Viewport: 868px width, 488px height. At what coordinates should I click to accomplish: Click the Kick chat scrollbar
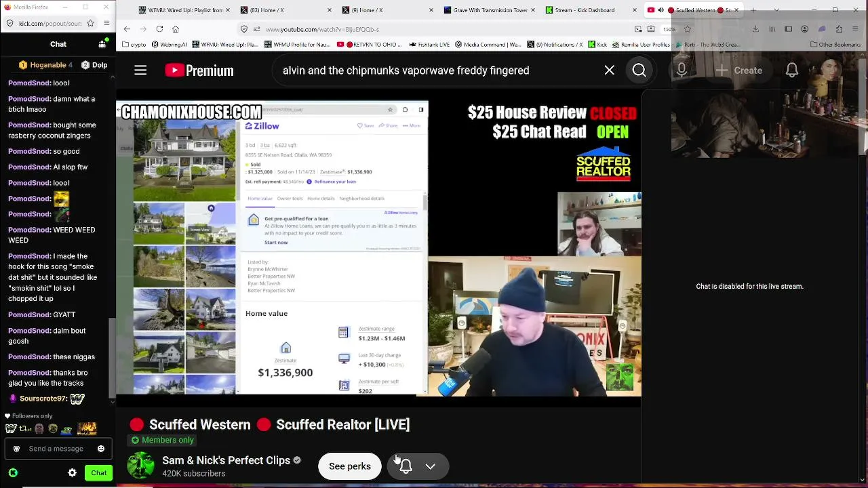pyautogui.click(x=113, y=359)
